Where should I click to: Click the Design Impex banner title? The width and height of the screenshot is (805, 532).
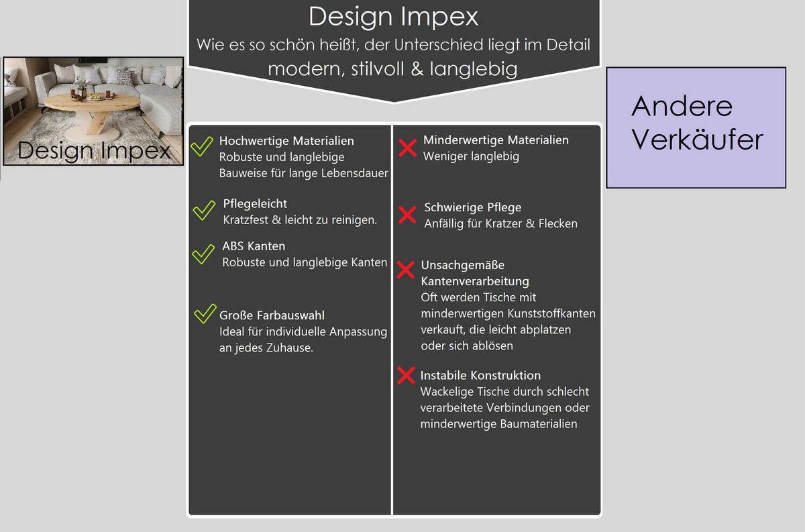(394, 16)
